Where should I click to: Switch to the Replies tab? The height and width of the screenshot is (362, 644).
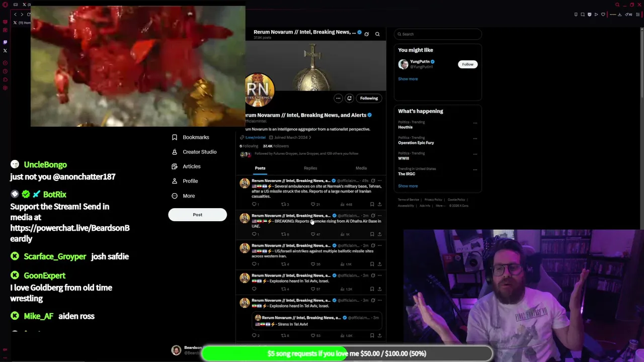(310, 168)
